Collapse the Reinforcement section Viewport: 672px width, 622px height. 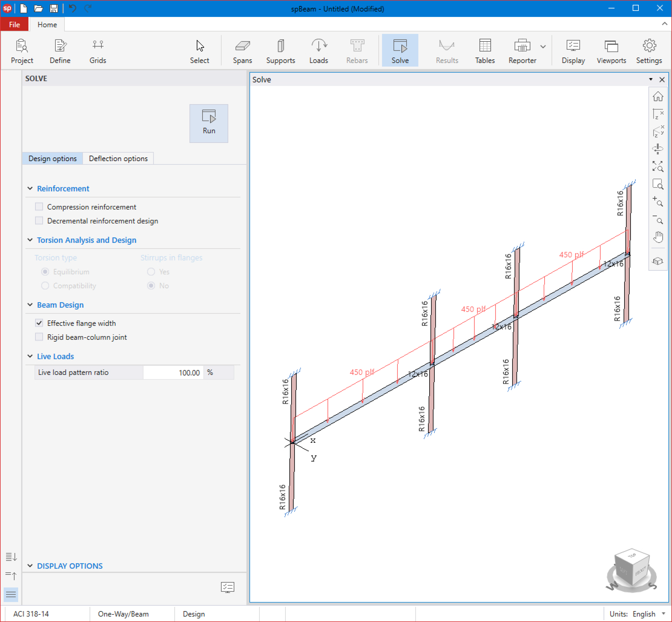30,189
